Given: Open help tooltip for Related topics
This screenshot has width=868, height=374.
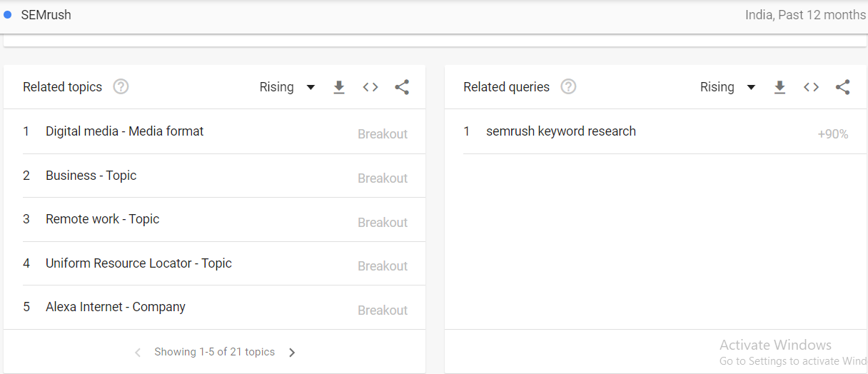Looking at the screenshot, I should click(x=121, y=87).
